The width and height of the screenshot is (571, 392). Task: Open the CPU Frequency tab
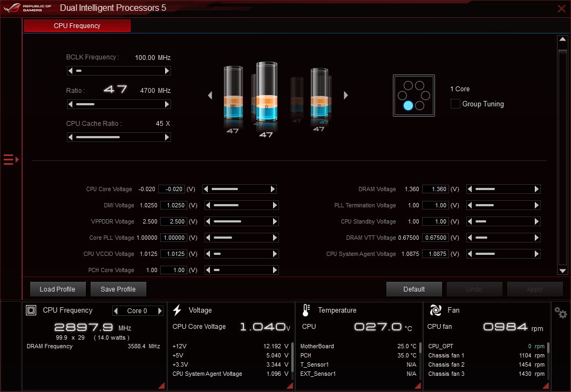77,25
